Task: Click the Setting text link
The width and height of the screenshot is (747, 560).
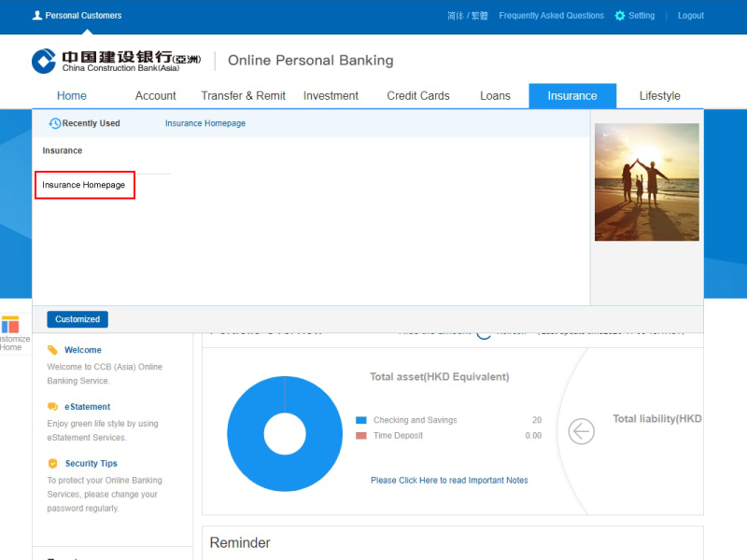Action: pos(641,16)
